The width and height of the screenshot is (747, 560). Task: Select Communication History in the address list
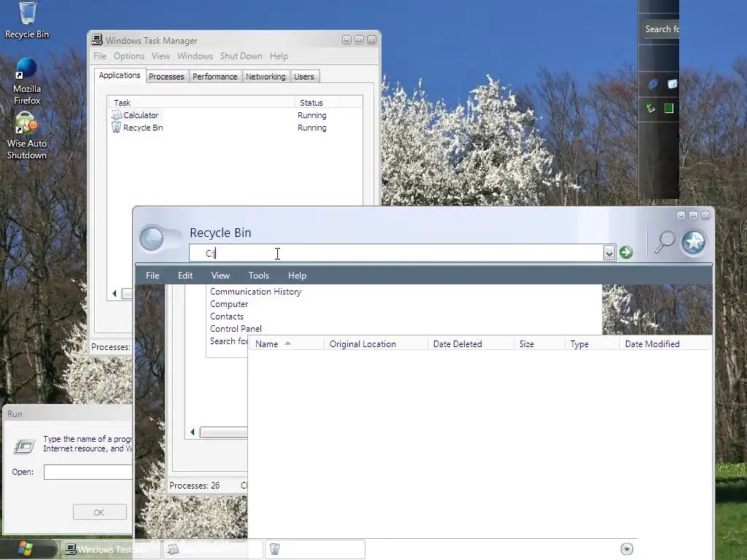(x=255, y=292)
